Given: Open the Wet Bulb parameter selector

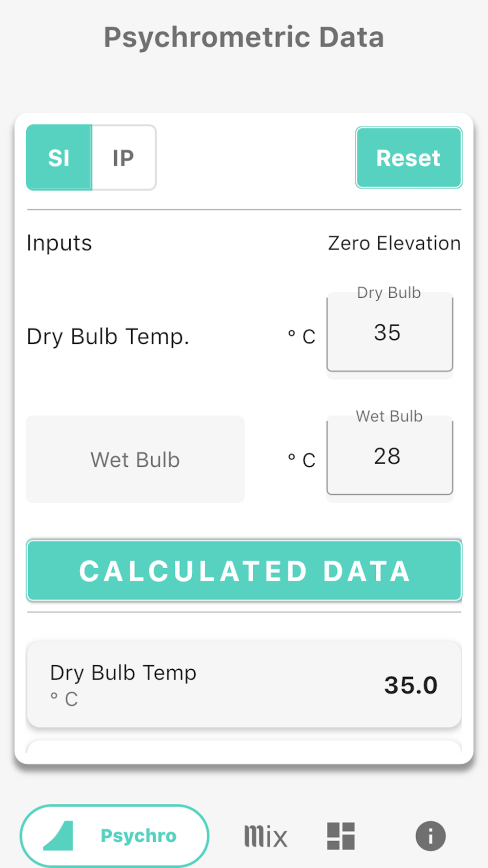Looking at the screenshot, I should (x=135, y=459).
